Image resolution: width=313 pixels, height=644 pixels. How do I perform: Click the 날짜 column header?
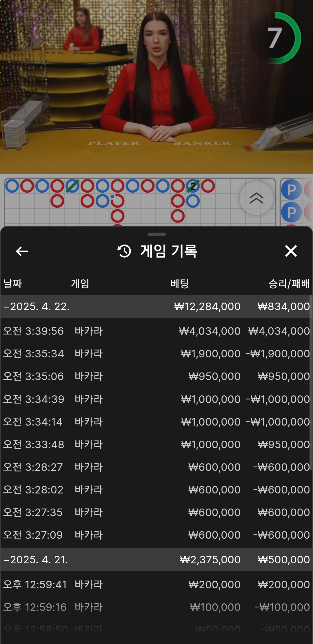coord(12,284)
